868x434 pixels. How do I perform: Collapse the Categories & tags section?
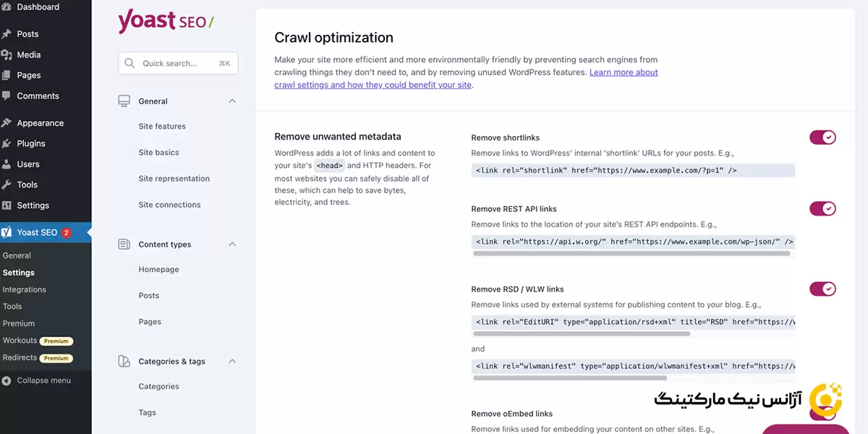(x=232, y=362)
